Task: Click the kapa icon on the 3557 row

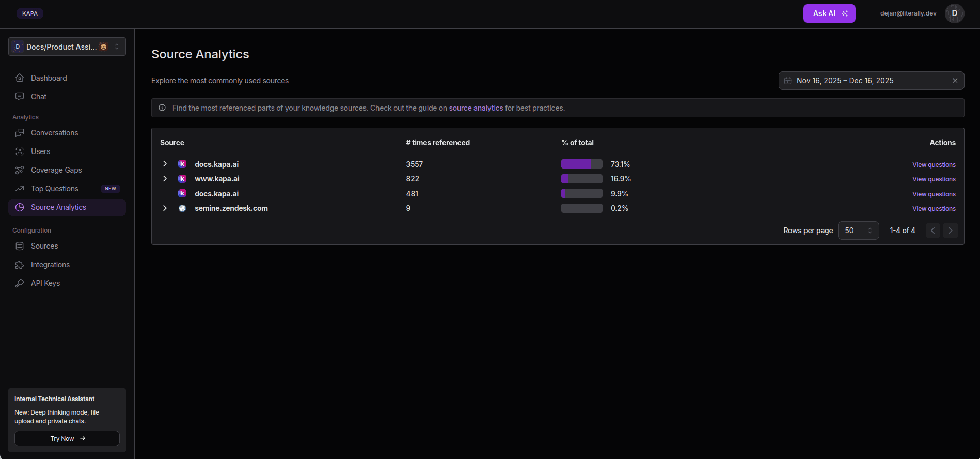Action: 182,164
